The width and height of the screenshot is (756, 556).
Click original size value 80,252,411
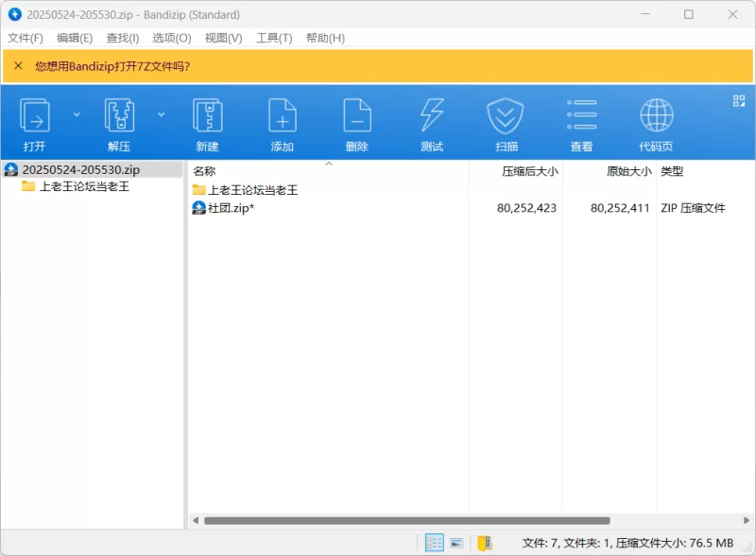click(620, 208)
